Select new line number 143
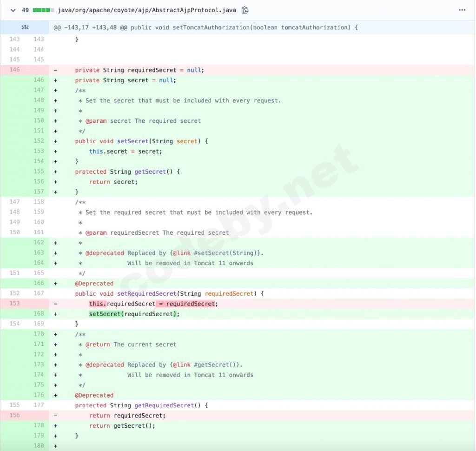The width and height of the screenshot is (476, 451). pos(39,39)
